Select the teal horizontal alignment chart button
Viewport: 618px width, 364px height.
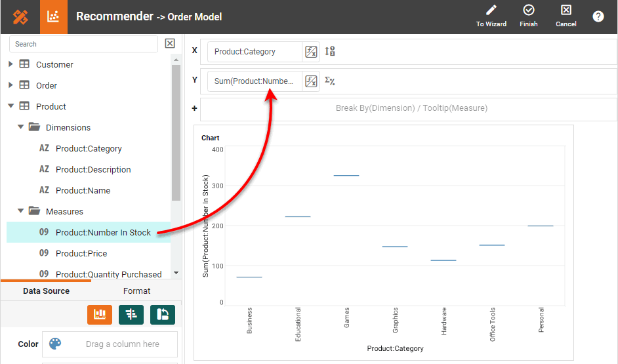[x=131, y=315]
